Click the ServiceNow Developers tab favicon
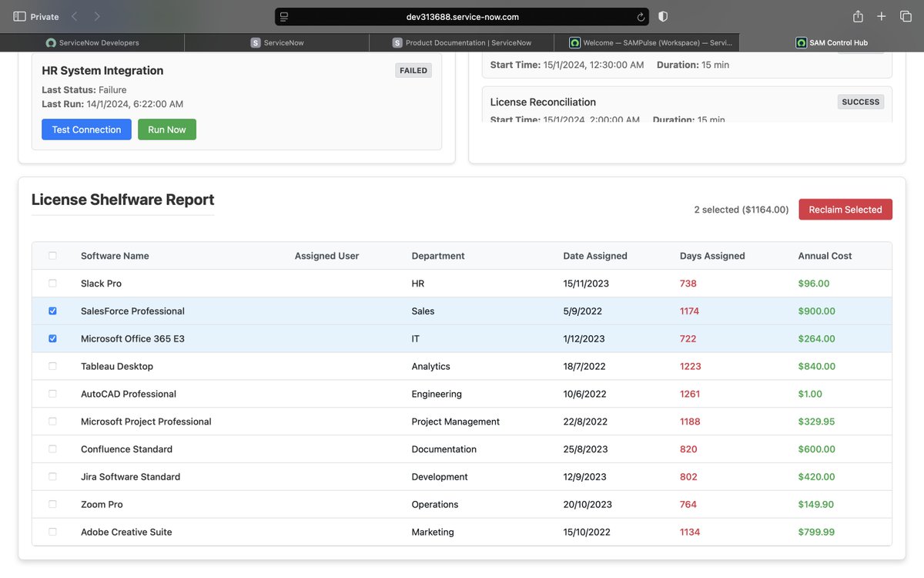Screen dimensions: 924x578 51,43
